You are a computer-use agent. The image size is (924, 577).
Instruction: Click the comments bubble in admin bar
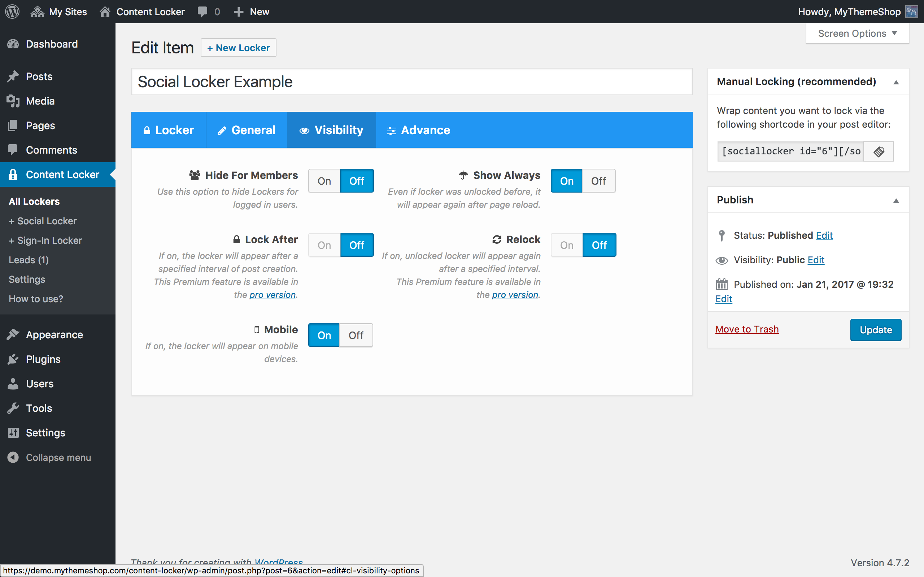point(203,12)
